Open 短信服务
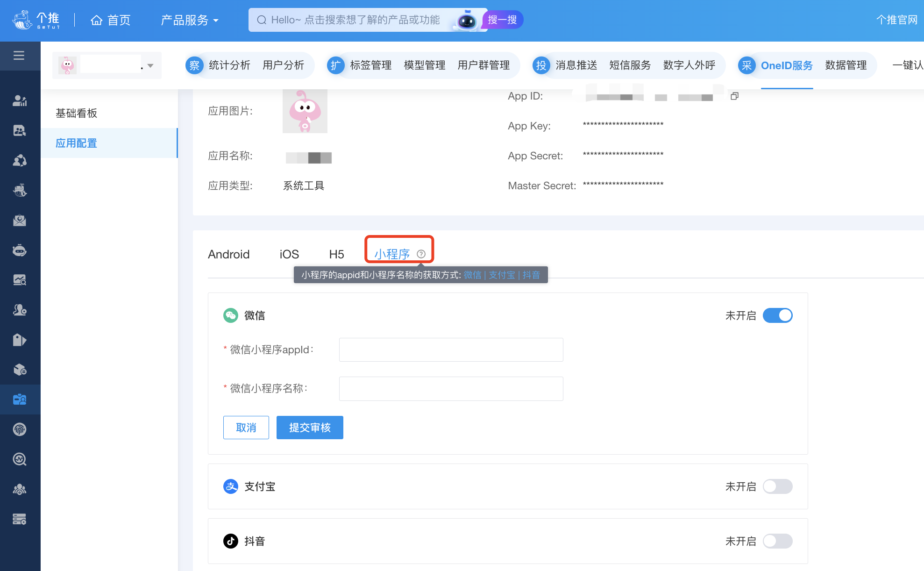The image size is (924, 571). point(630,65)
